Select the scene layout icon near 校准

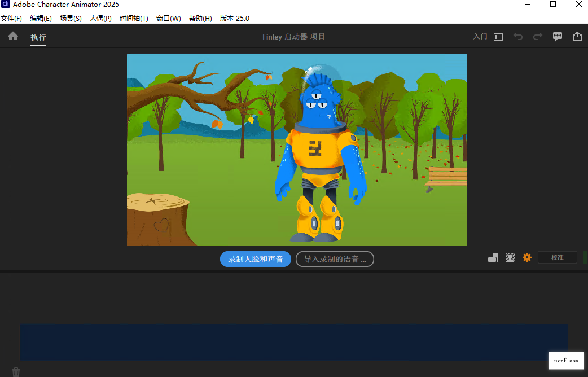coord(493,257)
